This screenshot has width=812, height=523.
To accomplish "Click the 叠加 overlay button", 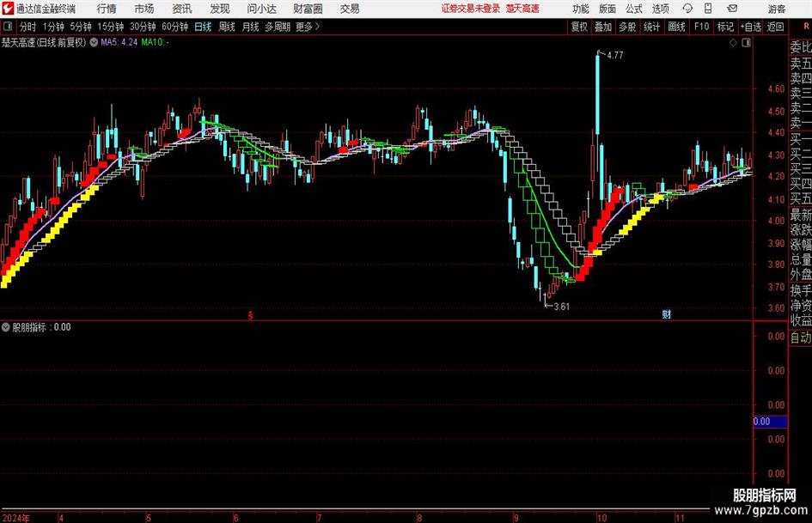I will 603,27.
